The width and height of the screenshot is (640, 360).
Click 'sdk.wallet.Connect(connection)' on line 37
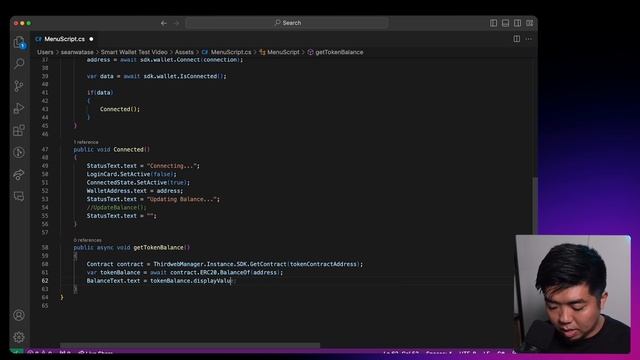190,60
